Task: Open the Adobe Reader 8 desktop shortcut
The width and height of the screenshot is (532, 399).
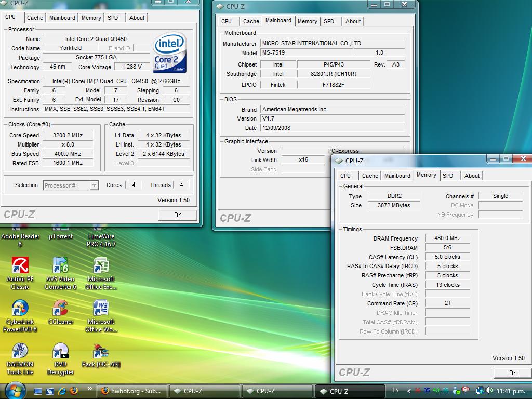Action: pyautogui.click(x=20, y=236)
